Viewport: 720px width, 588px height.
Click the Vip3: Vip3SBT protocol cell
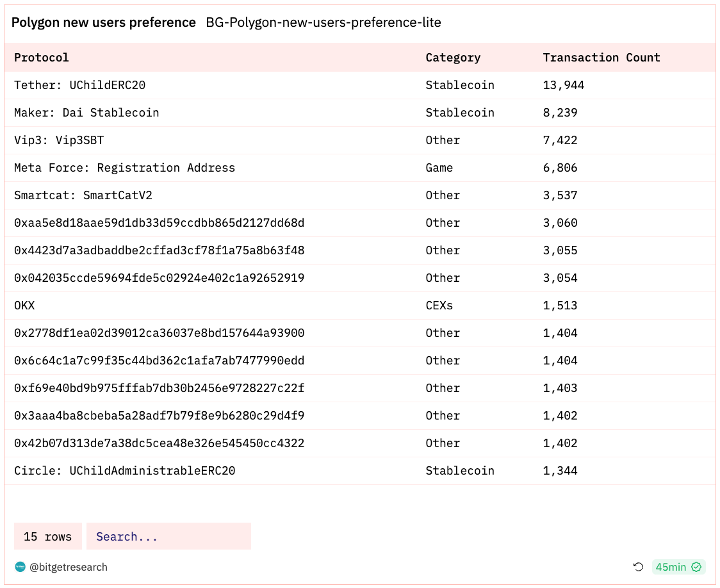pos(59,140)
